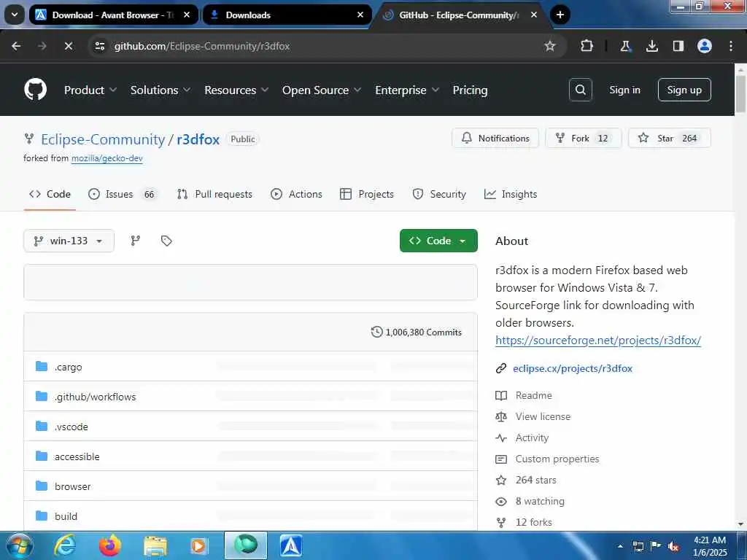The width and height of the screenshot is (747, 560).
Task: Switch to the Pull requests tab
Action: (x=214, y=194)
